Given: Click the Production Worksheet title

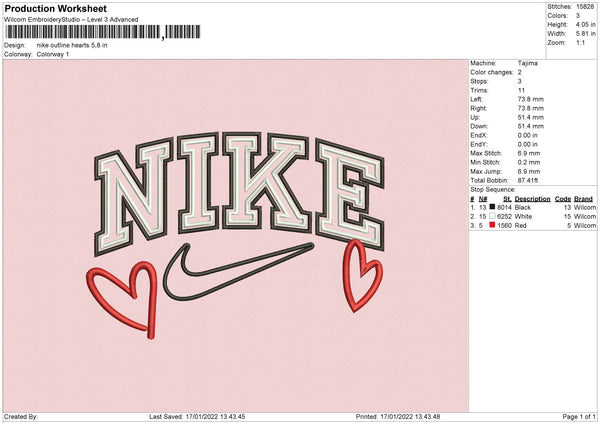Looking at the screenshot, I should (x=55, y=9).
